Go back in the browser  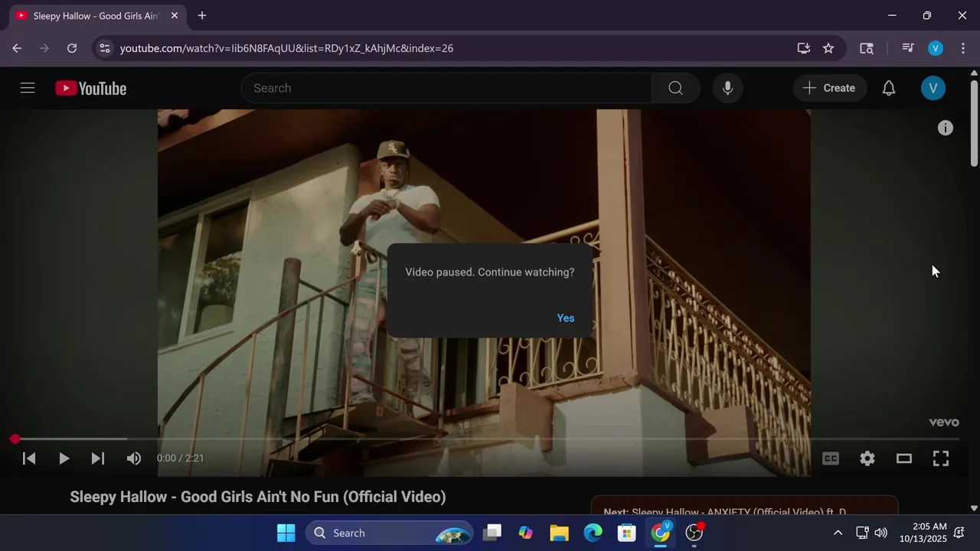[x=17, y=48]
